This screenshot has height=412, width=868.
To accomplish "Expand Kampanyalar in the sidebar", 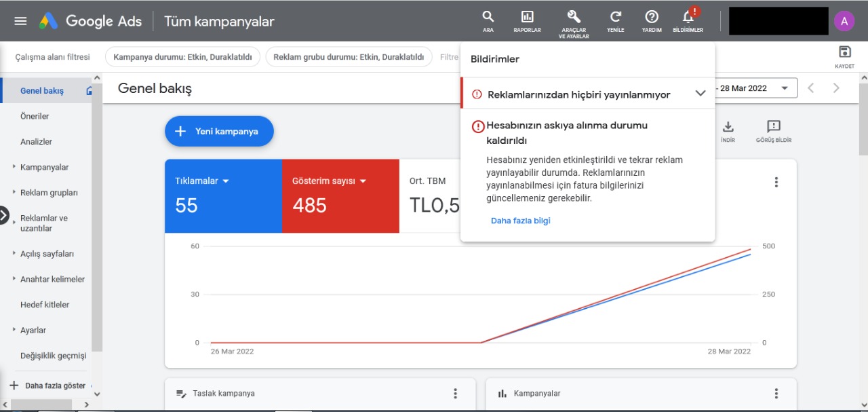I will point(14,167).
